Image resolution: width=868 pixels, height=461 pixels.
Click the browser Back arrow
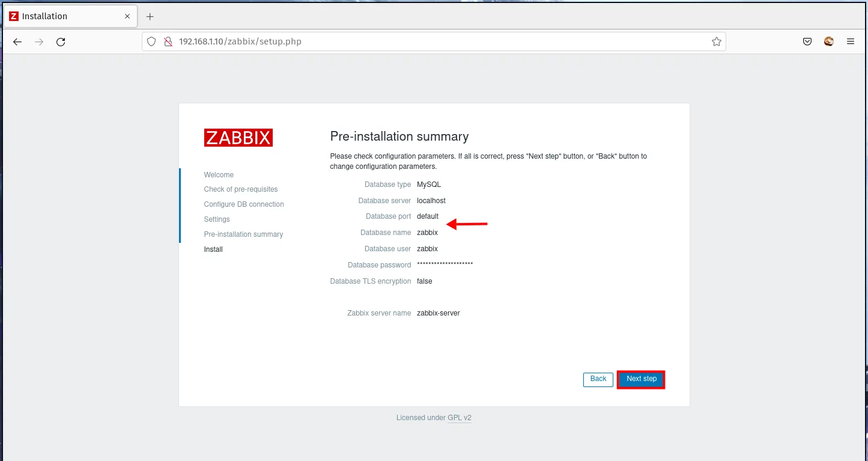click(17, 42)
